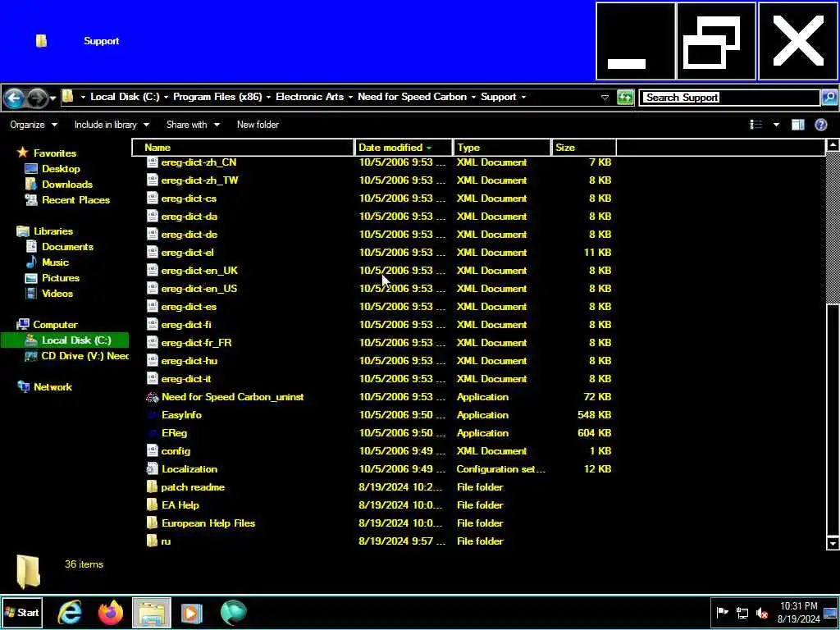Launch Internet Explorer from taskbar
Image resolution: width=840 pixels, height=630 pixels.
(x=70, y=613)
